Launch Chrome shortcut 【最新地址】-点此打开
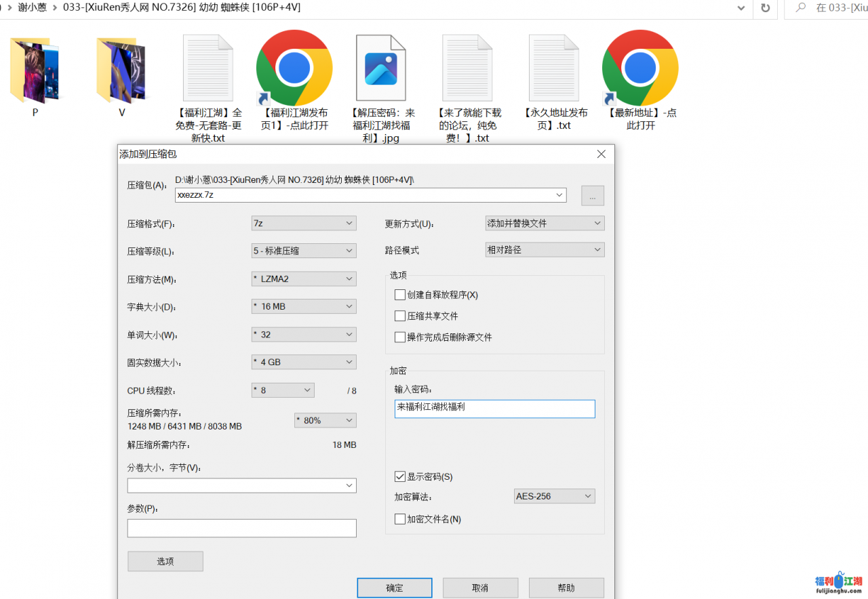Screen dimensions: 868x599 coord(639,68)
